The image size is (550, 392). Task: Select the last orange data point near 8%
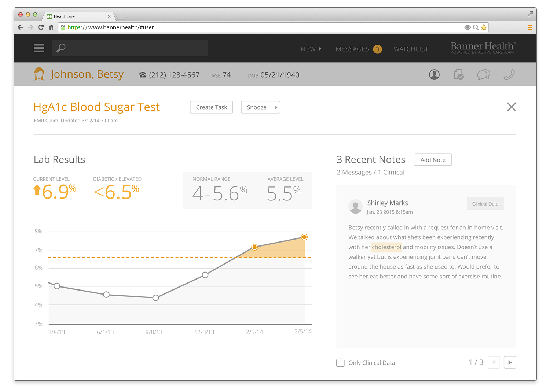tap(304, 237)
